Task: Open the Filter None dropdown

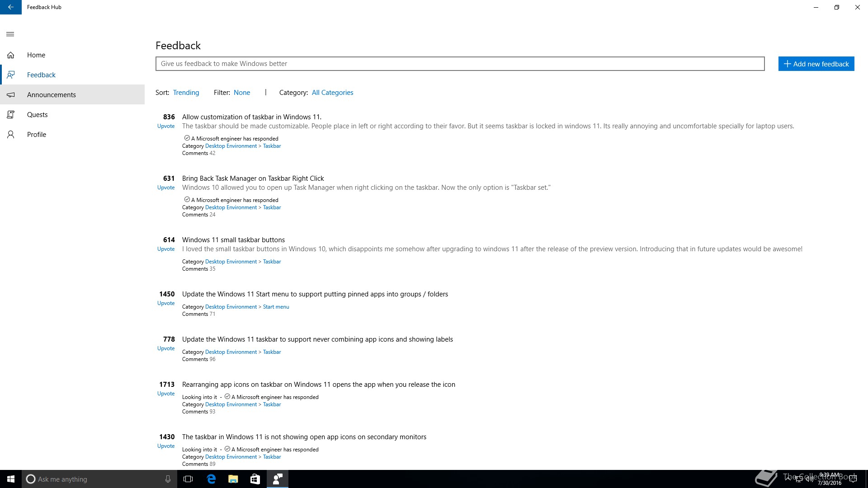Action: click(x=242, y=93)
